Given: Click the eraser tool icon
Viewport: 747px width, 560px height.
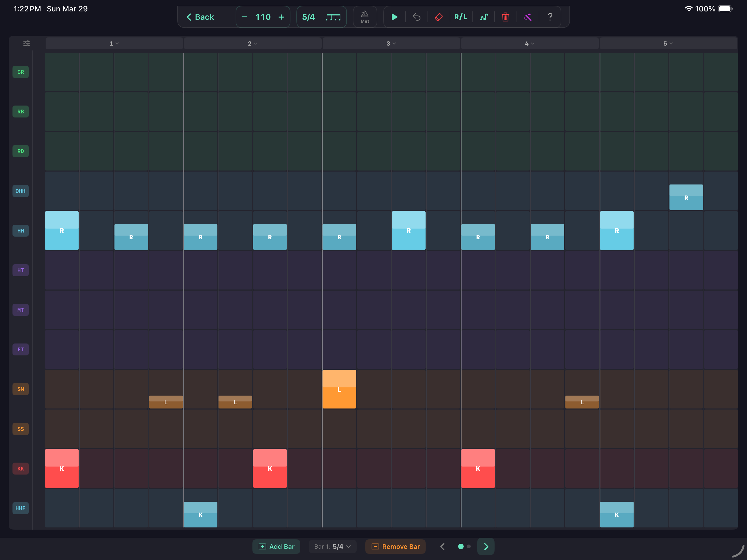Looking at the screenshot, I should click(439, 17).
